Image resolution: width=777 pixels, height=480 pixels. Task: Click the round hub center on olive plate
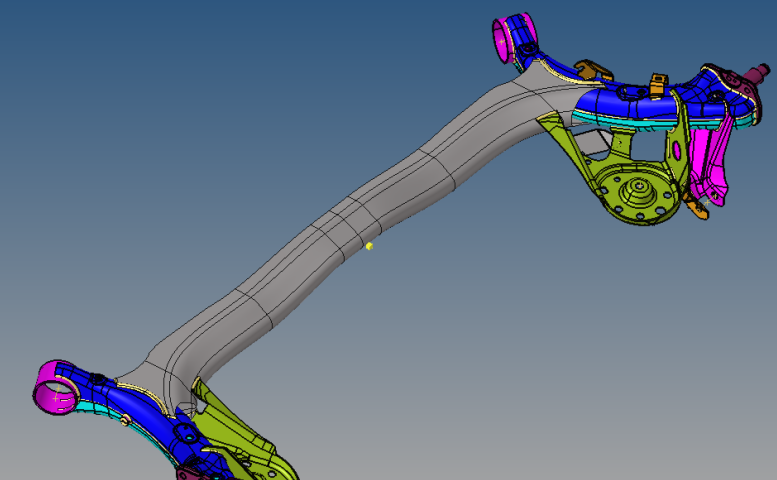(636, 190)
